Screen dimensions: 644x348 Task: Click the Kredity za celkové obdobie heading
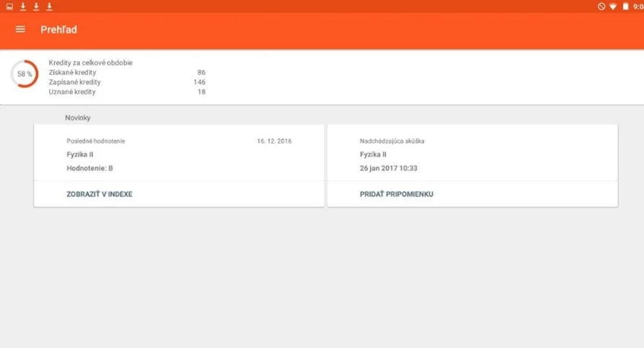(90, 63)
